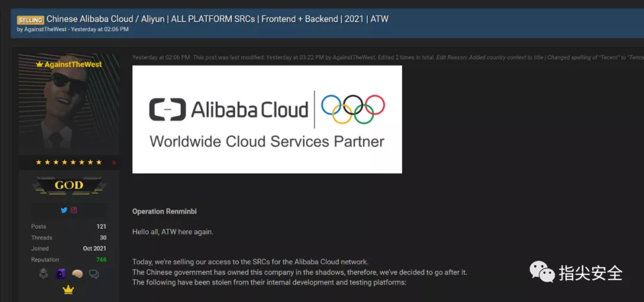Click the reputation score 746
The height and width of the screenshot is (302, 644).
click(x=101, y=260)
